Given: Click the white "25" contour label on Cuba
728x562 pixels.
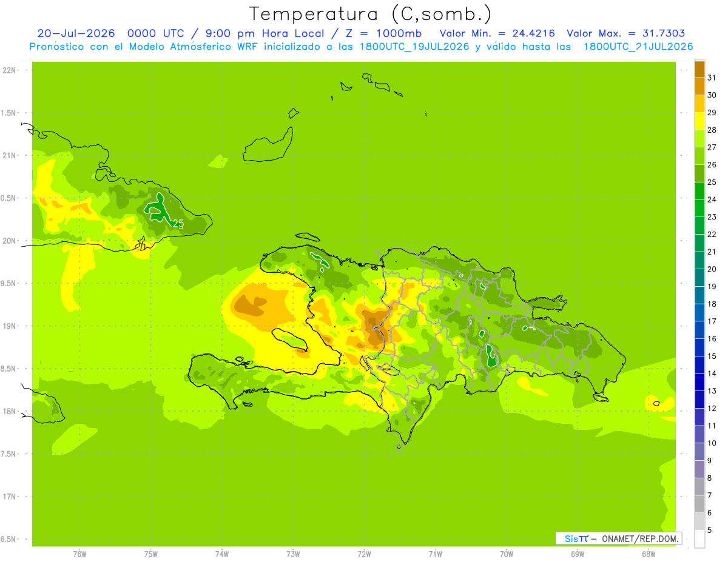Looking at the screenshot, I should click(x=178, y=224).
